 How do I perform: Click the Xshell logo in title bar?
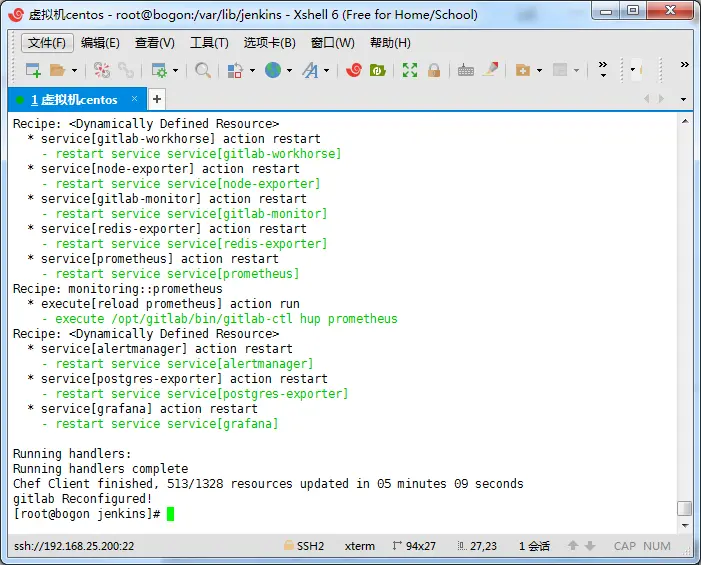(16, 15)
